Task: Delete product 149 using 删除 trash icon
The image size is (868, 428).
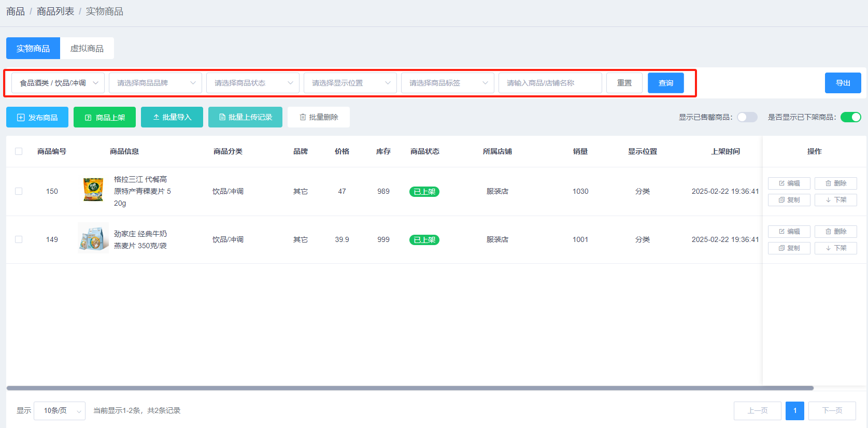Action: click(835, 232)
